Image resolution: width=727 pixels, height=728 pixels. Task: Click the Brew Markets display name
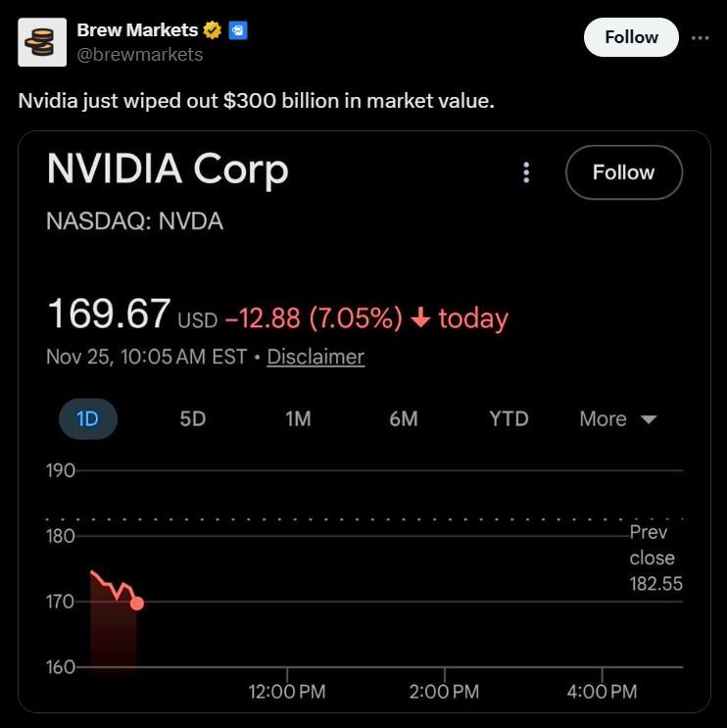point(137,30)
